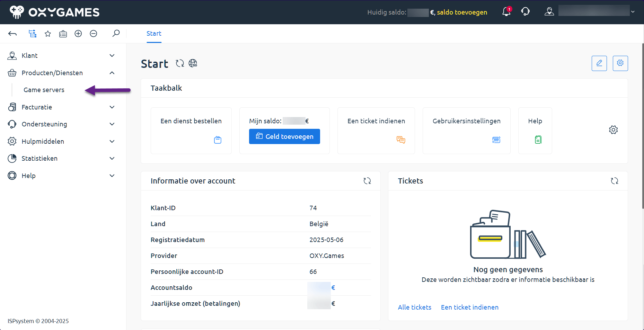
Task: Open the user account dropdown arrow
Action: click(633, 12)
